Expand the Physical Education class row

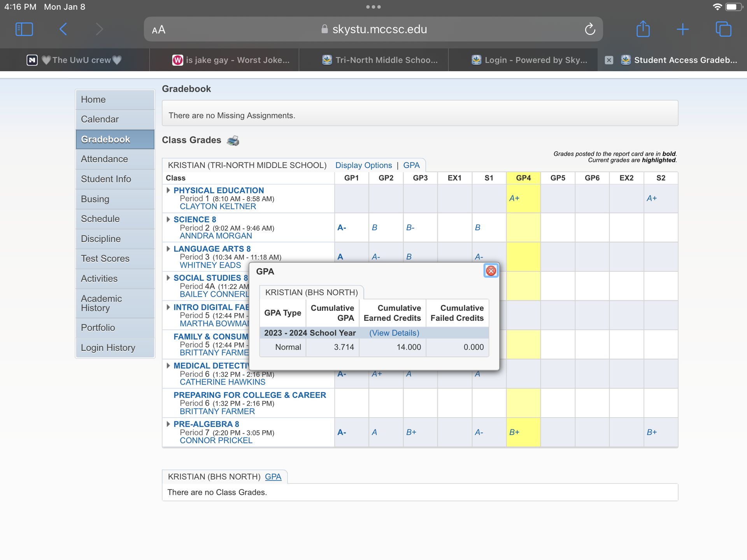(168, 190)
